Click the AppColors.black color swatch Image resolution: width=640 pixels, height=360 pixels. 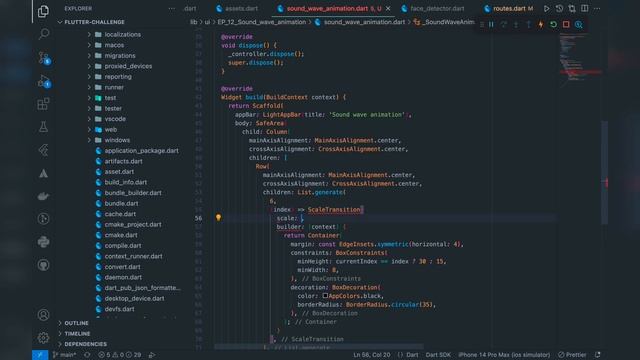[325, 296]
